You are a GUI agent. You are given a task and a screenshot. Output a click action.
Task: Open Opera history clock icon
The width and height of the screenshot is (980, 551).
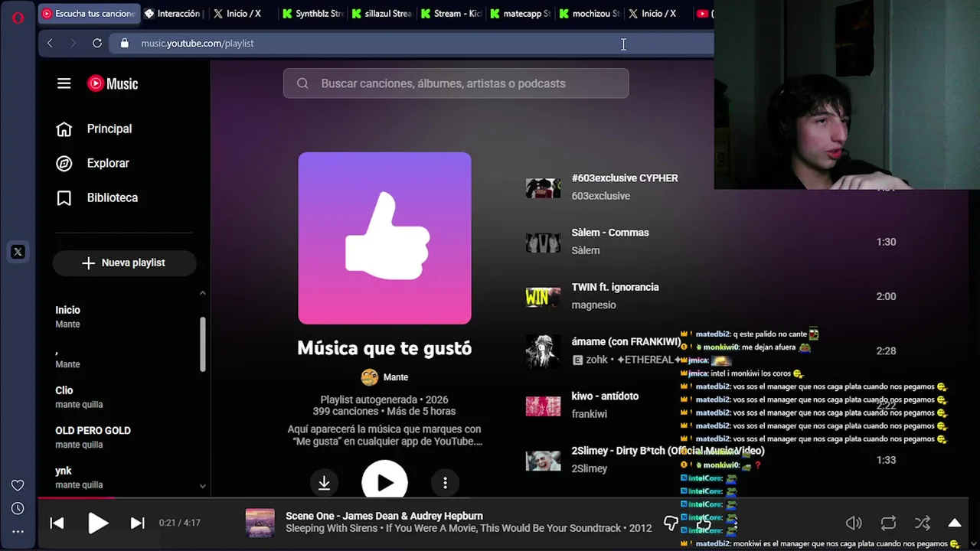click(x=18, y=508)
